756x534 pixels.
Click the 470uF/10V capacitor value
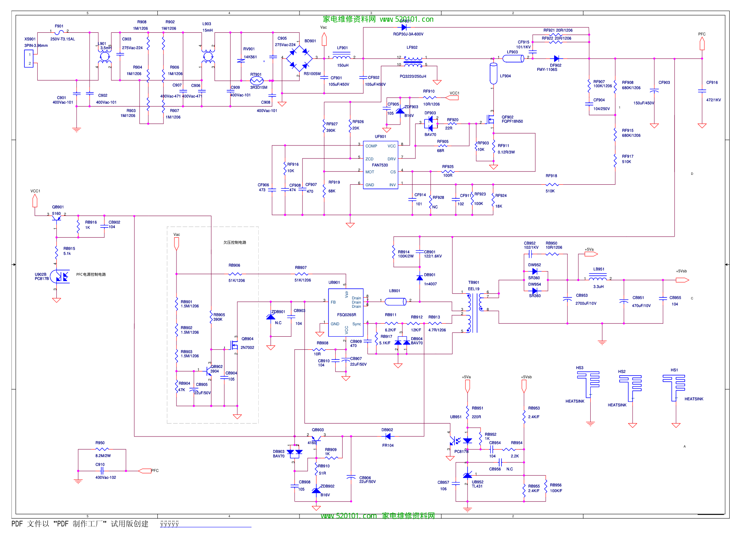[641, 306]
